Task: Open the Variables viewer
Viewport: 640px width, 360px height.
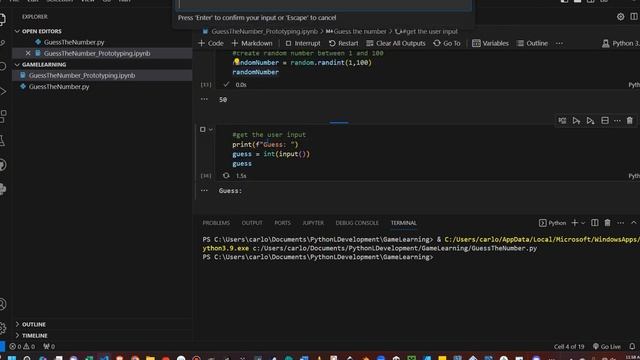Action: [x=490, y=43]
